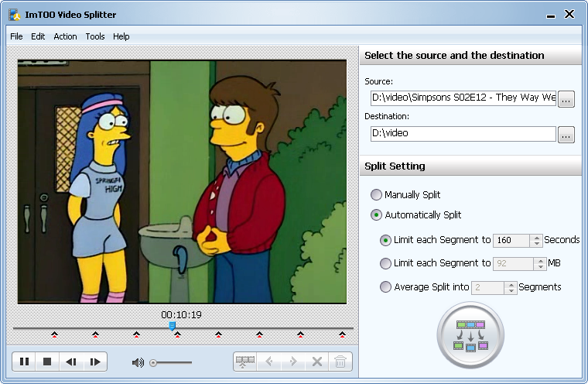
Task: Click the seventh red split marker
Action: pos(300,334)
